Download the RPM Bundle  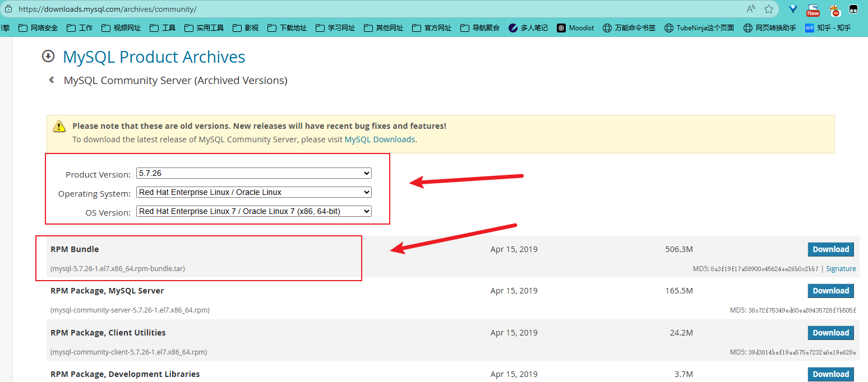831,249
